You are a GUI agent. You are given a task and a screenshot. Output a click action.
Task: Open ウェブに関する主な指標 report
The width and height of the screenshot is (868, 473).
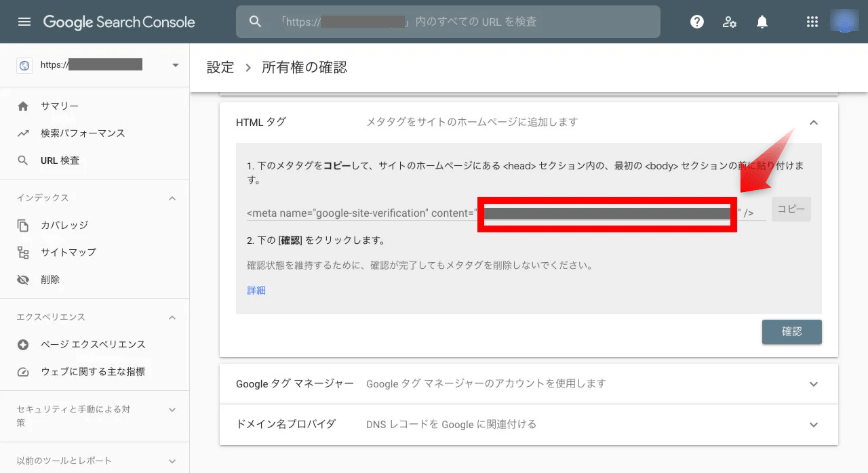click(x=92, y=372)
